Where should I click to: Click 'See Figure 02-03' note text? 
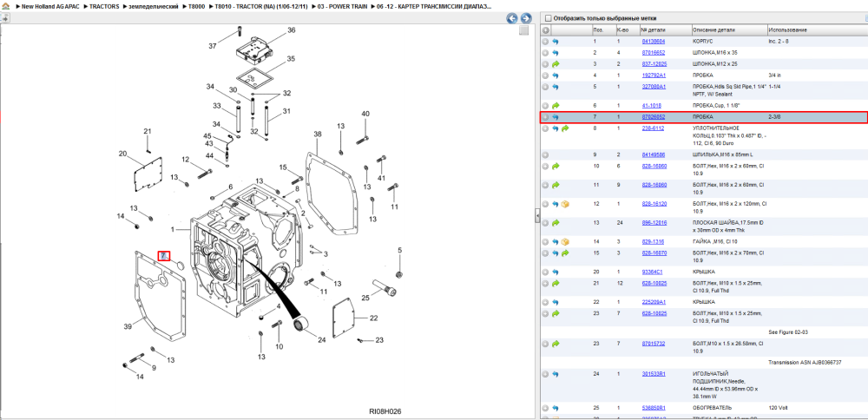click(x=788, y=332)
